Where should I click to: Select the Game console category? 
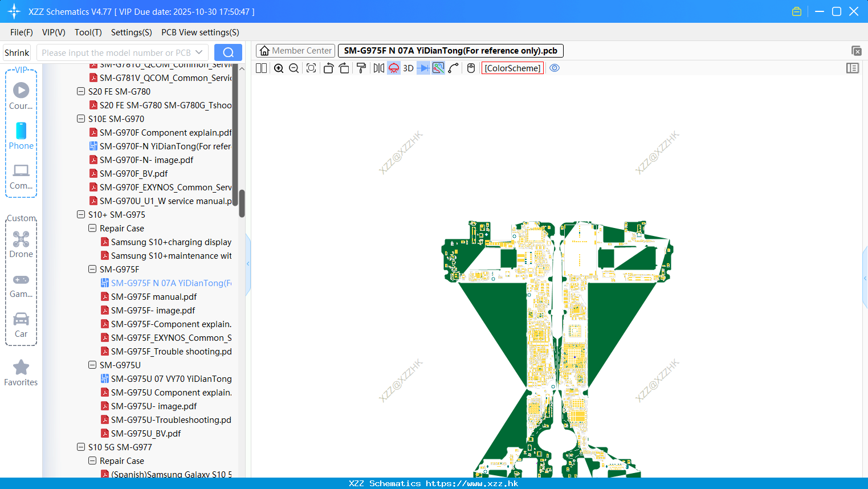coord(21,285)
